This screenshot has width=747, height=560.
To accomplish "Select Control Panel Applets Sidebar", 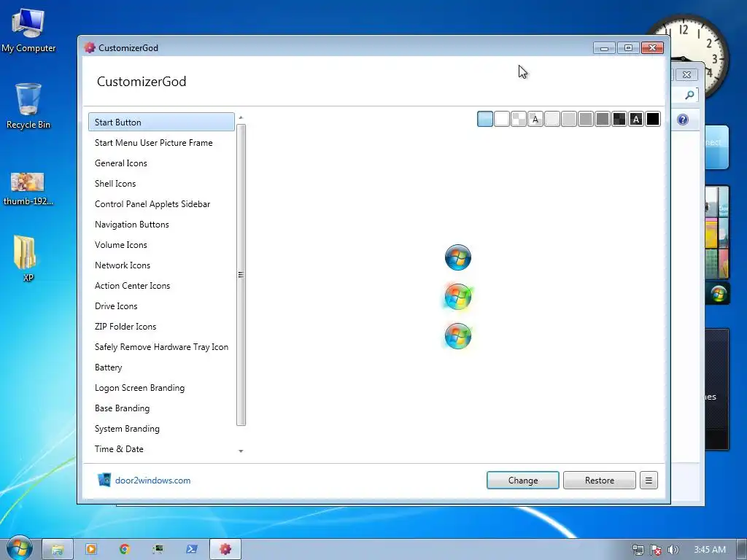I will coord(161,204).
